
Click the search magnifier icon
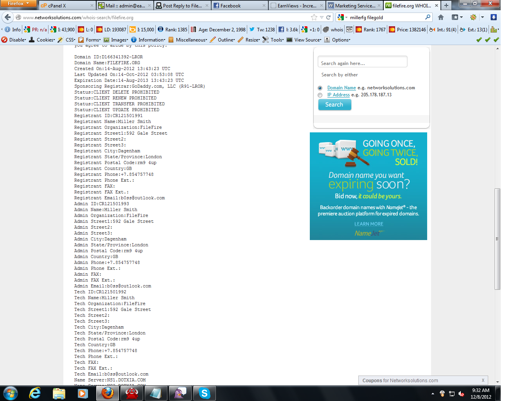(428, 17)
